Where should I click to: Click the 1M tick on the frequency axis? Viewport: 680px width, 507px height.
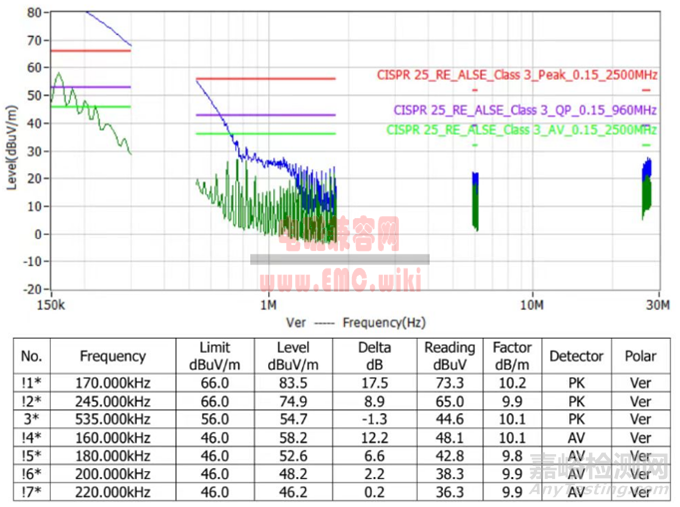268,305
